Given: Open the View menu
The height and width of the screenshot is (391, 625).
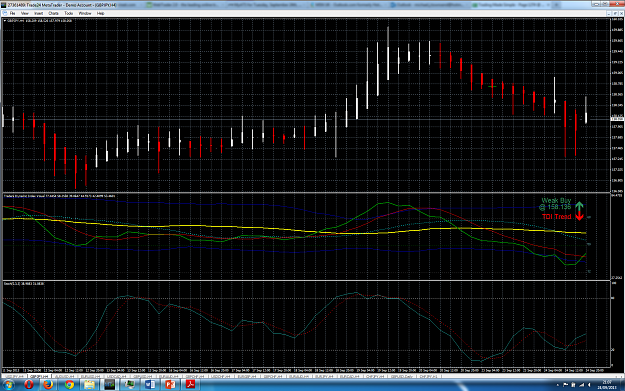Looking at the screenshot, I should pyautogui.click(x=25, y=13).
